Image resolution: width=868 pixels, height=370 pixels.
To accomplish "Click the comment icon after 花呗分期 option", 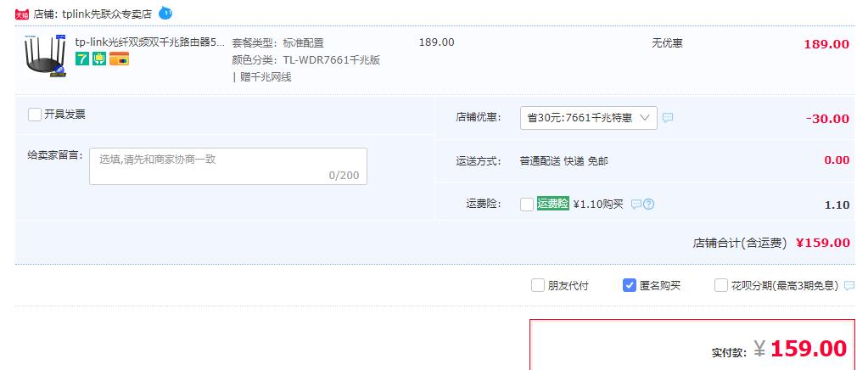I will pos(849,286).
